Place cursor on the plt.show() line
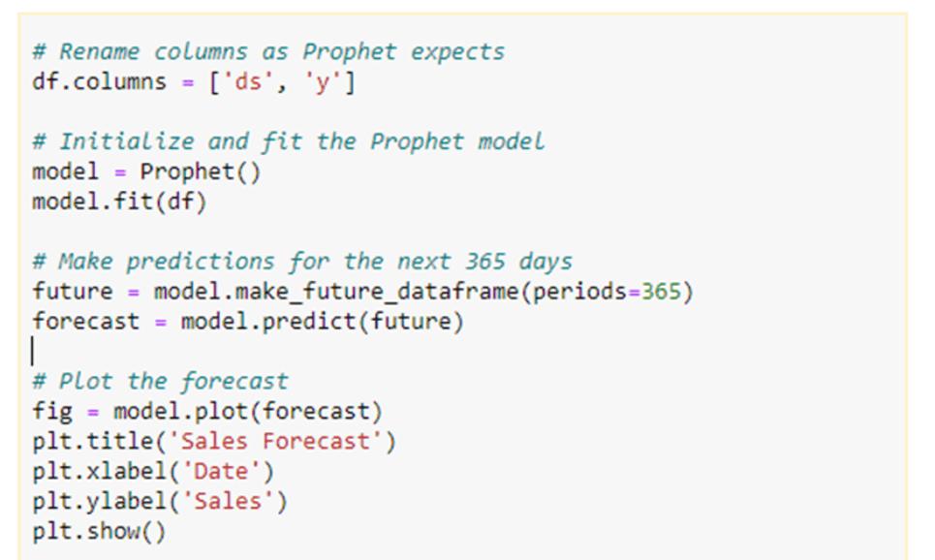 (x=99, y=532)
